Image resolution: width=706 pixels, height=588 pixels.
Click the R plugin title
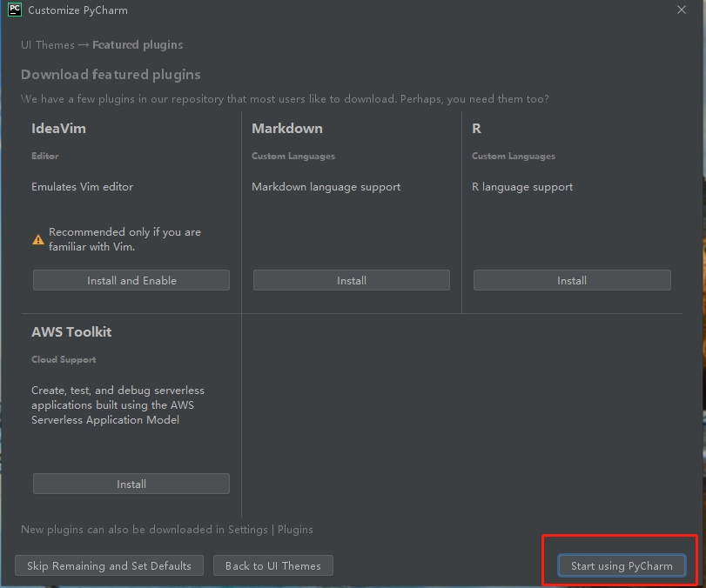(x=476, y=129)
